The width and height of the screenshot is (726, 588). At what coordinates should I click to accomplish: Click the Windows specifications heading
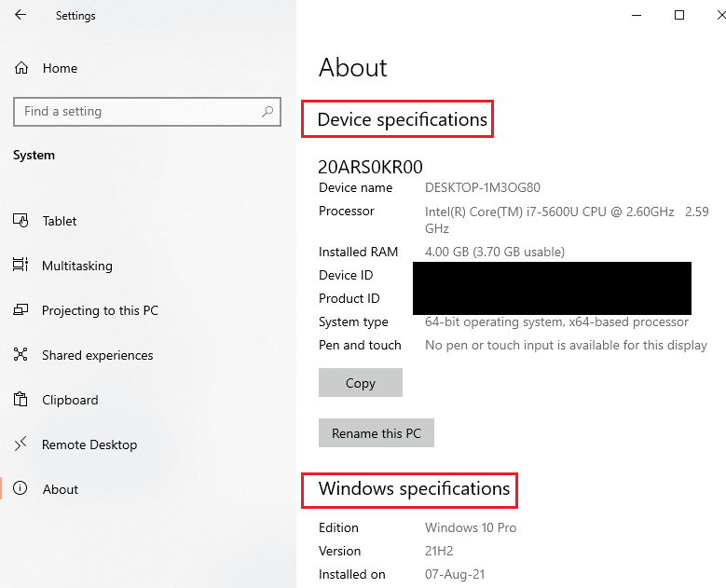(414, 489)
